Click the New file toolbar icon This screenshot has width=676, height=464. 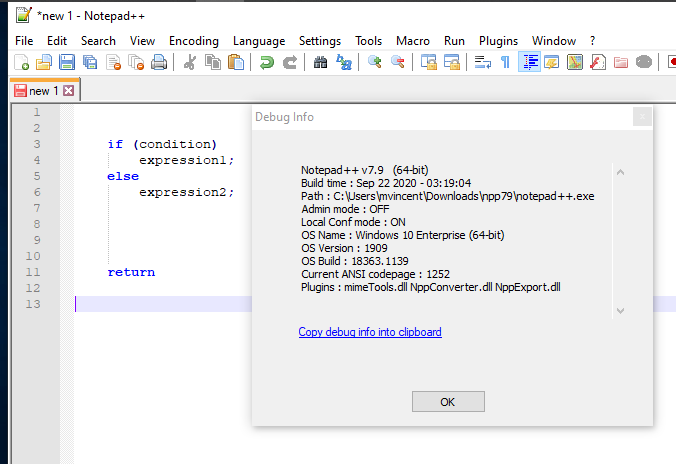pos(21,62)
